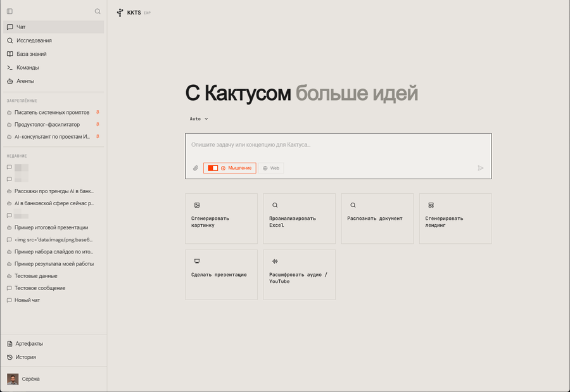Open chat Расскажи про тренгды AI в банк
This screenshot has width=570, height=392.
(x=53, y=191)
